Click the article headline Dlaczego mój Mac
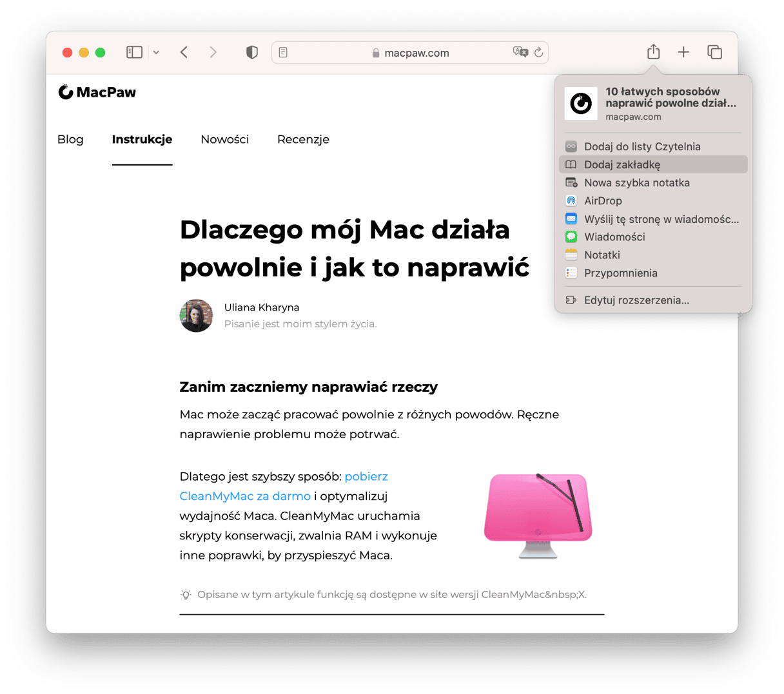 [355, 248]
